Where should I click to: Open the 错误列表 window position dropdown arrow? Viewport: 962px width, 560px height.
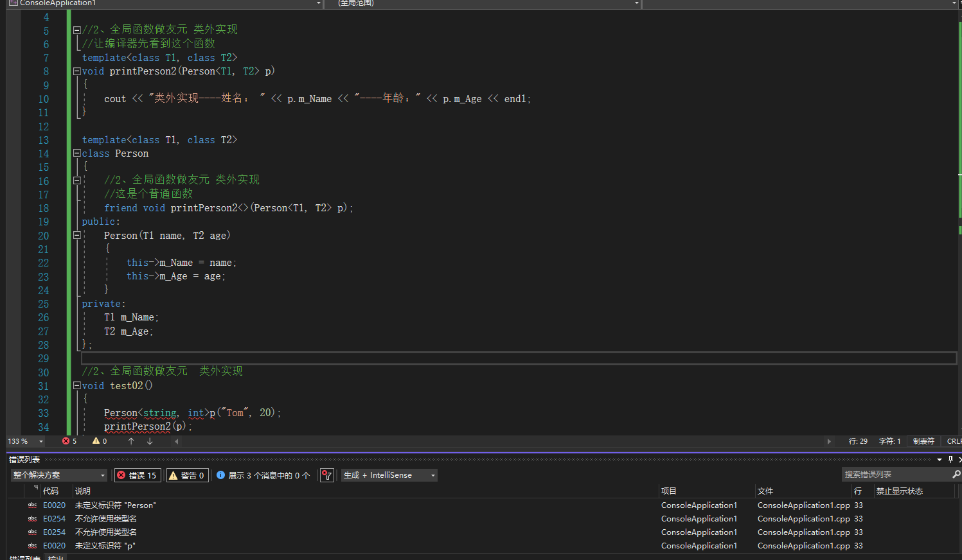point(940,459)
